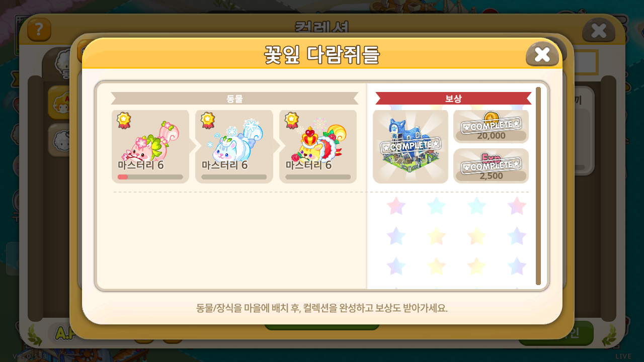Click the reward panel vertical scrollbar
The image size is (644, 362).
(538, 186)
